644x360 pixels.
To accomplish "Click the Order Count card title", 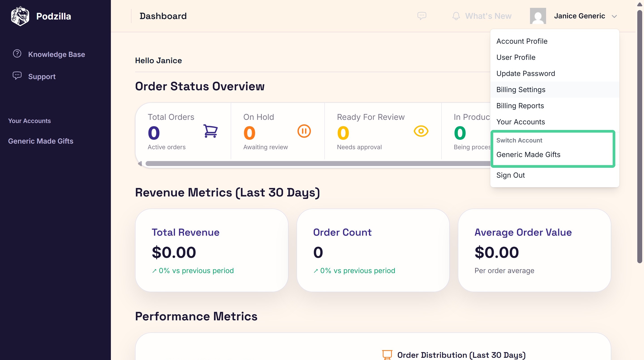I will click(342, 232).
